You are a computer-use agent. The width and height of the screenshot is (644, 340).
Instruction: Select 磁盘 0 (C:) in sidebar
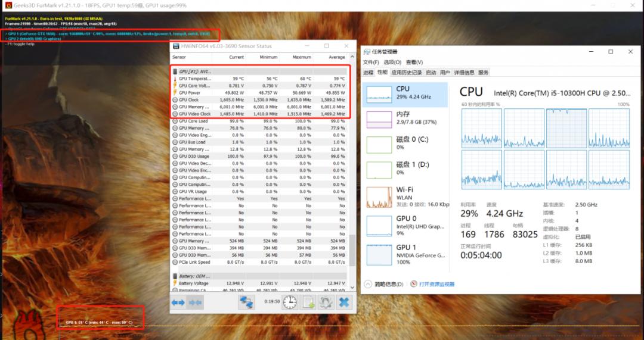click(x=405, y=145)
